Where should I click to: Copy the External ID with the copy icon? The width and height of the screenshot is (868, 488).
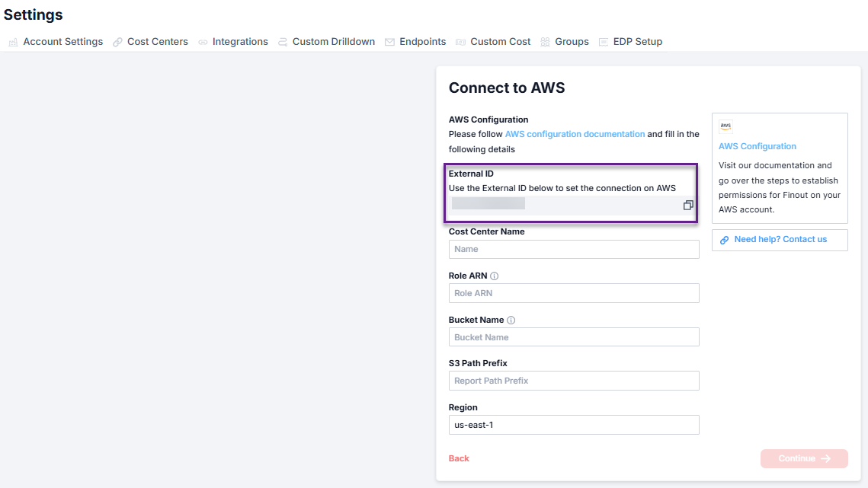(688, 205)
